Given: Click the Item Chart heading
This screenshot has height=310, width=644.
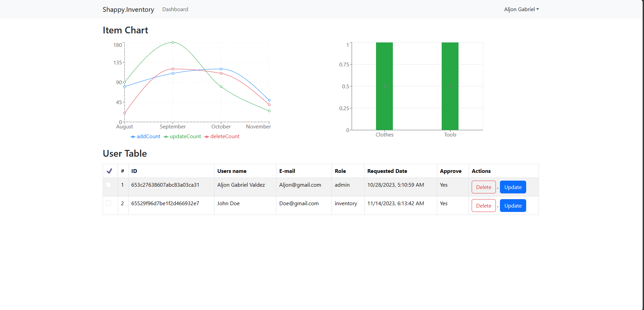Looking at the screenshot, I should (x=125, y=30).
